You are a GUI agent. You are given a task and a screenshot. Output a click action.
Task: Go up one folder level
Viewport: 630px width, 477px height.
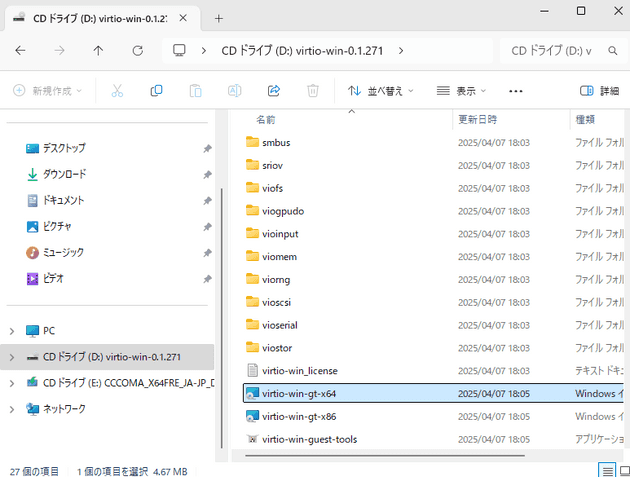98,51
